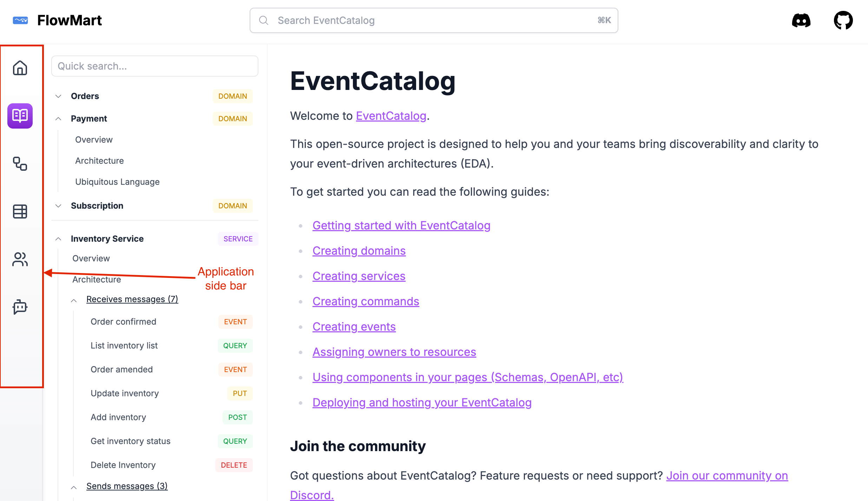Open the Discord icon in the header

(802, 20)
